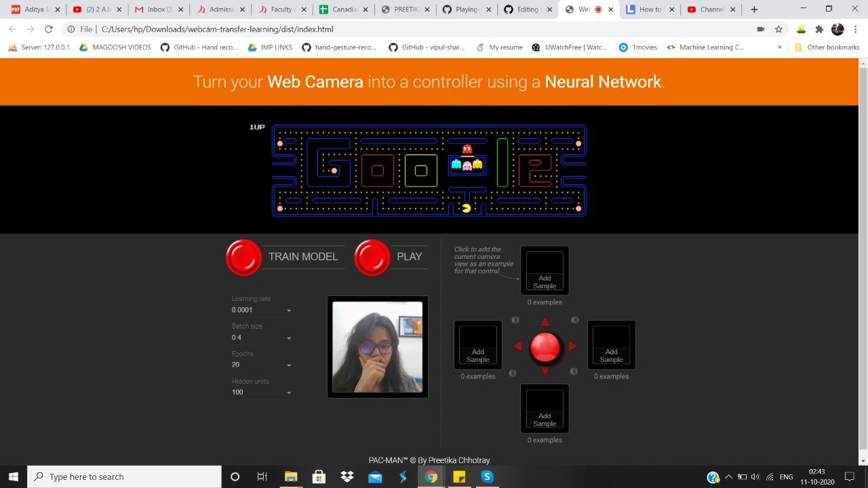The height and width of the screenshot is (488, 868).
Task: Open the Batch size dropdown
Action: 261,338
